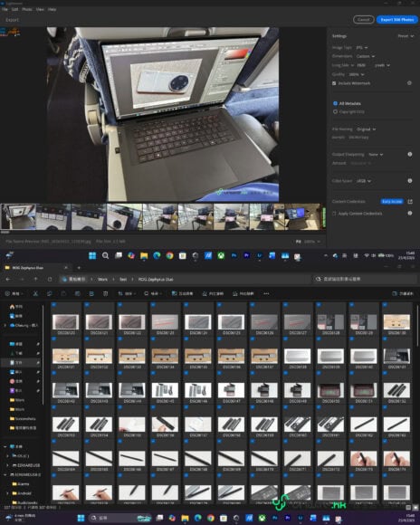Viewport: 420px width, 525px height.
Task: Click the Delete trash icon in Explorer toolbar
Action: pyautogui.click(x=106, y=293)
